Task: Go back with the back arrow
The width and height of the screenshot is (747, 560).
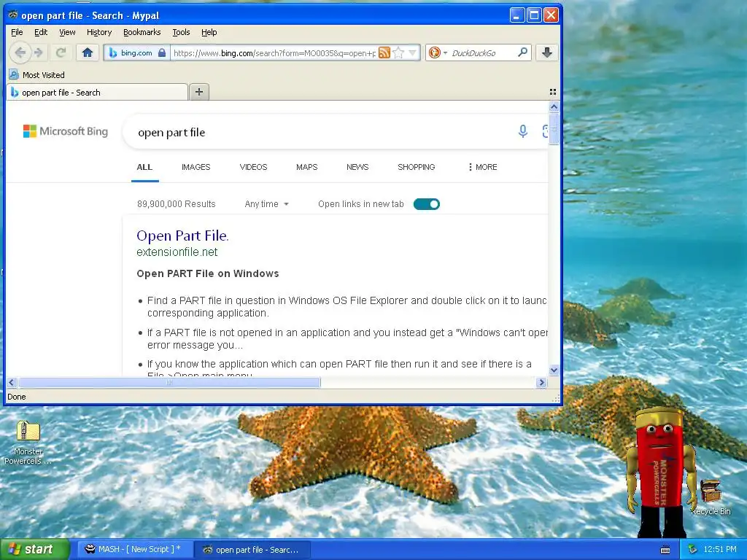Action: pos(20,52)
